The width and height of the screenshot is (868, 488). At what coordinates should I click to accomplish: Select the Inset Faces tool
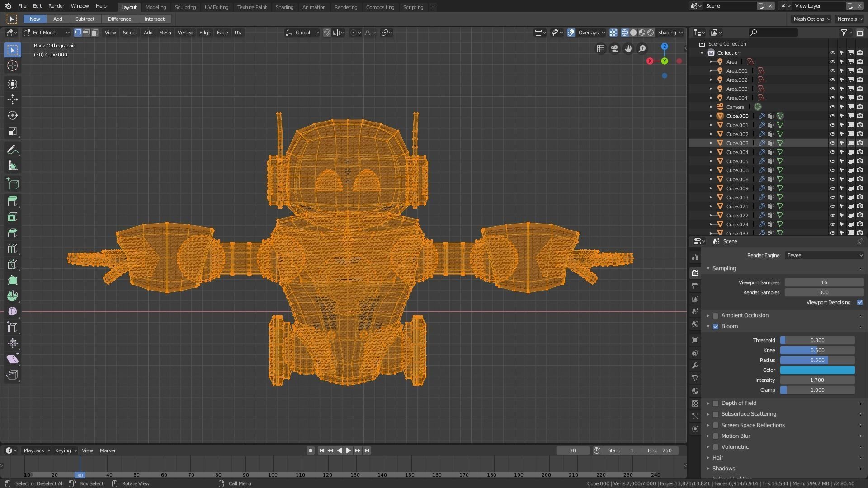13,217
